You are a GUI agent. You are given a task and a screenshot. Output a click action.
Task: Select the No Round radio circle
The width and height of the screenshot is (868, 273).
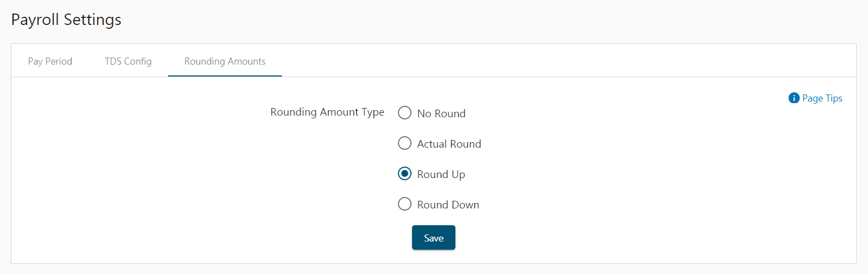point(404,113)
